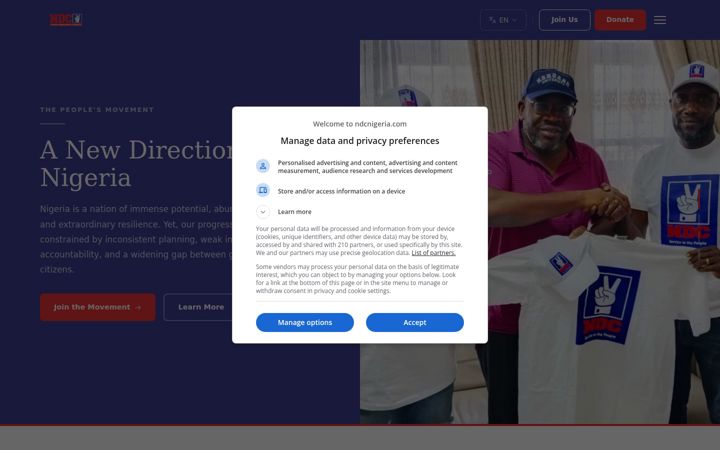Accept the privacy preferences

(415, 322)
